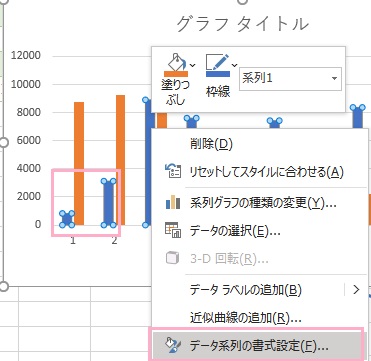Click the orange fill color swatch bar
Image resolution: width=371 pixels, height=361 pixels.
(175, 74)
